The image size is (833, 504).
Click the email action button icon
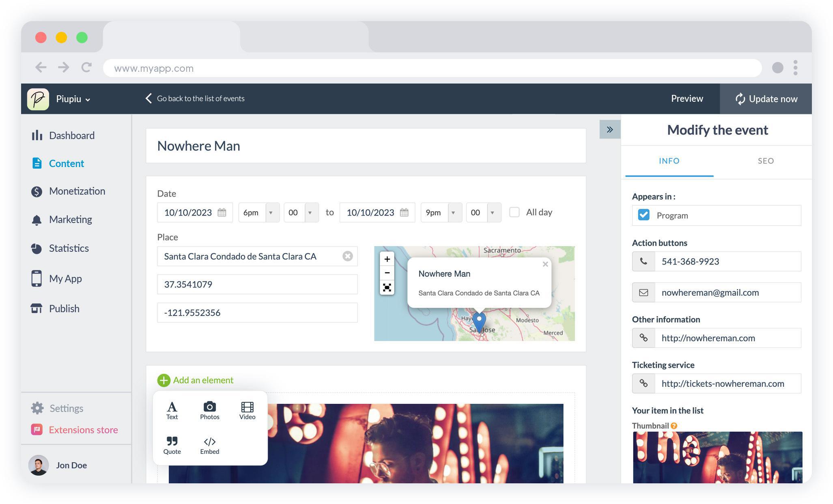644,292
